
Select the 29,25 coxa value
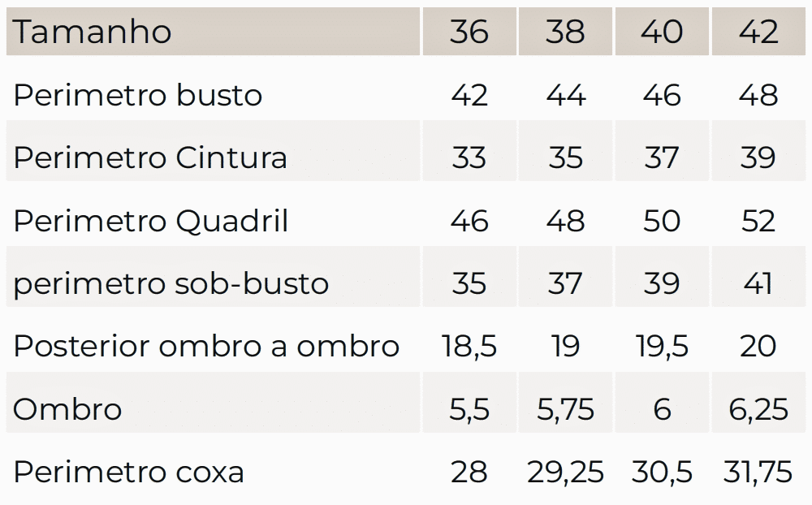pyautogui.click(x=565, y=473)
